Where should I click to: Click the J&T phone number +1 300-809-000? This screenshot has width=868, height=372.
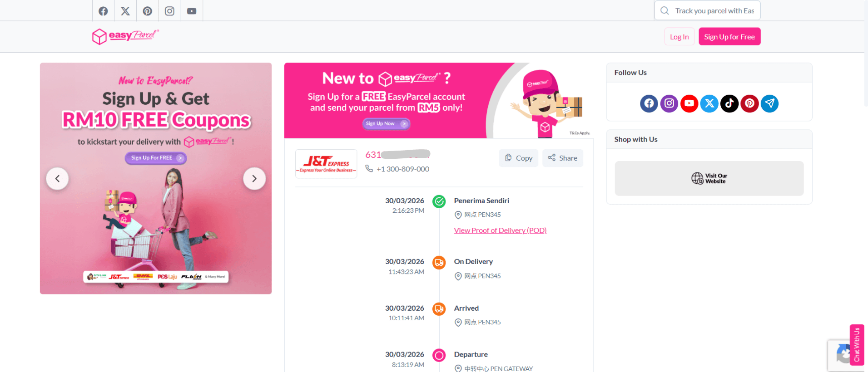[x=402, y=169]
